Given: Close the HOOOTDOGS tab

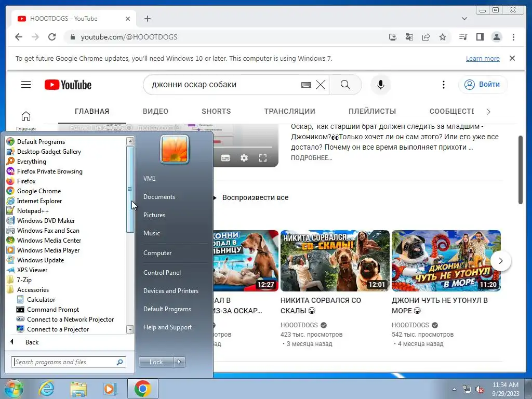Looking at the screenshot, I should tap(128, 19).
